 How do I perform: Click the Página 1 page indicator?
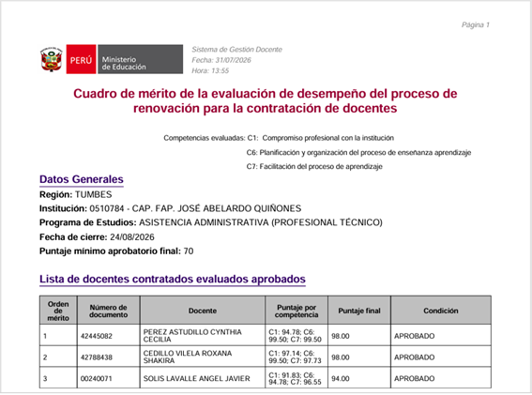[x=476, y=24]
